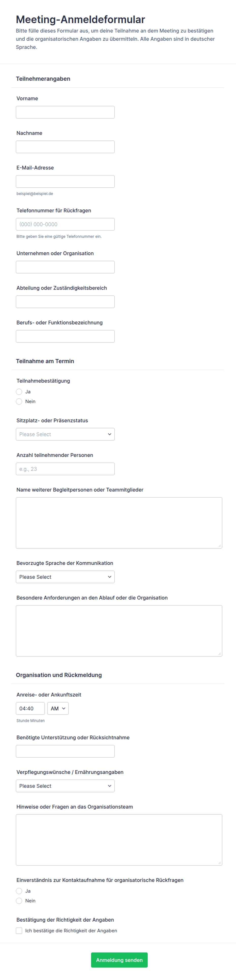Image resolution: width=236 pixels, height=980 pixels.
Task: Check Ich bestätige die Richtigkeit der Angaben
Action: point(19,930)
